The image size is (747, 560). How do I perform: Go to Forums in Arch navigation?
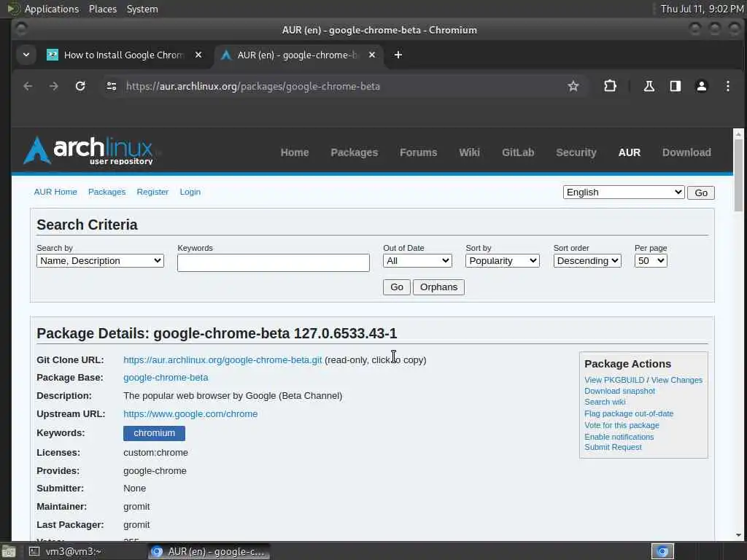418,152
